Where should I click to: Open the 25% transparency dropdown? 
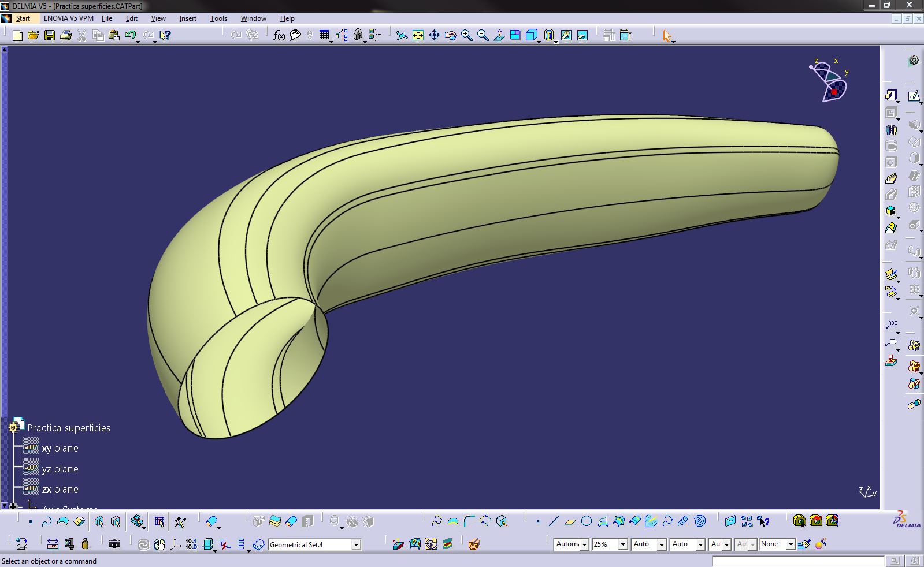623,544
